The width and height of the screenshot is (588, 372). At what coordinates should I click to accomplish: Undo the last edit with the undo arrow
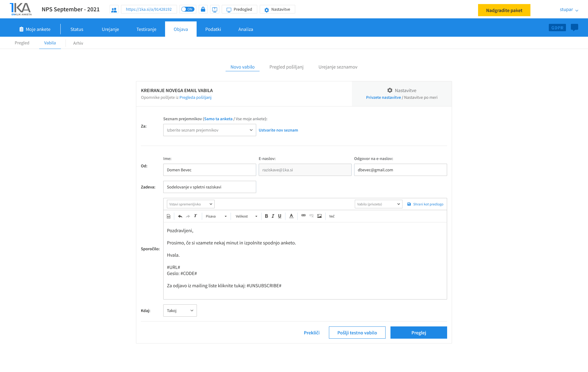click(180, 216)
